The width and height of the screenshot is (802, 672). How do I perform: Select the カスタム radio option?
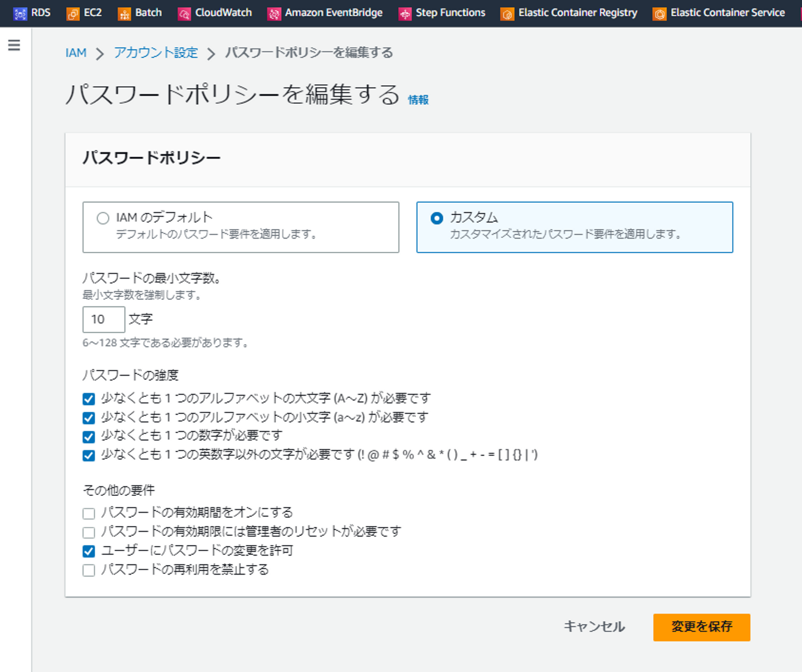tap(437, 218)
